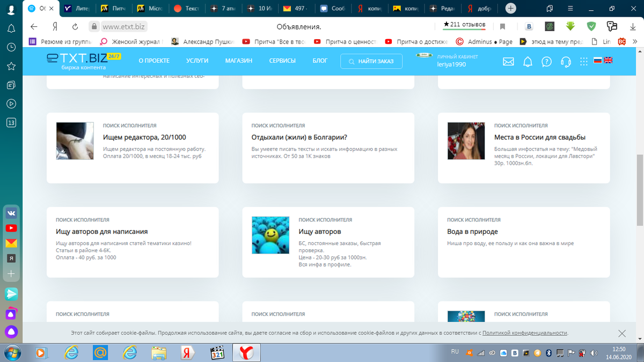Click the address bar showing www.etxt.biz
Screen dimensions: 644x362
click(x=125, y=26)
